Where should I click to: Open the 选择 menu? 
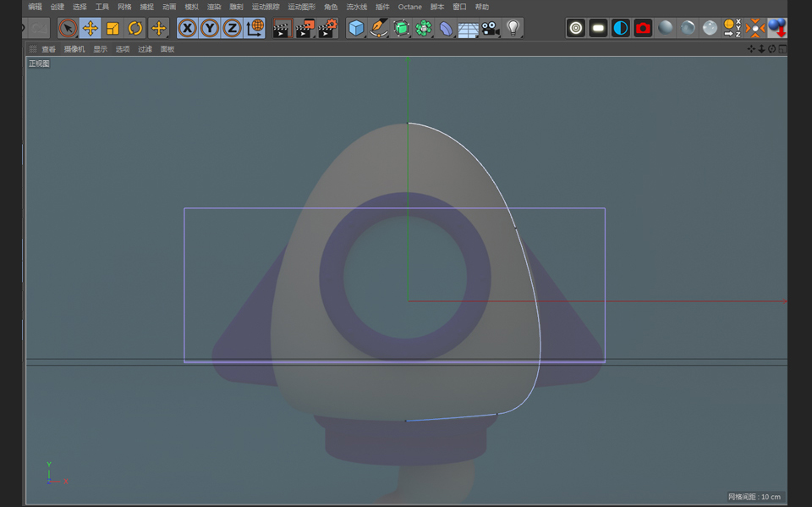pyautogui.click(x=80, y=7)
